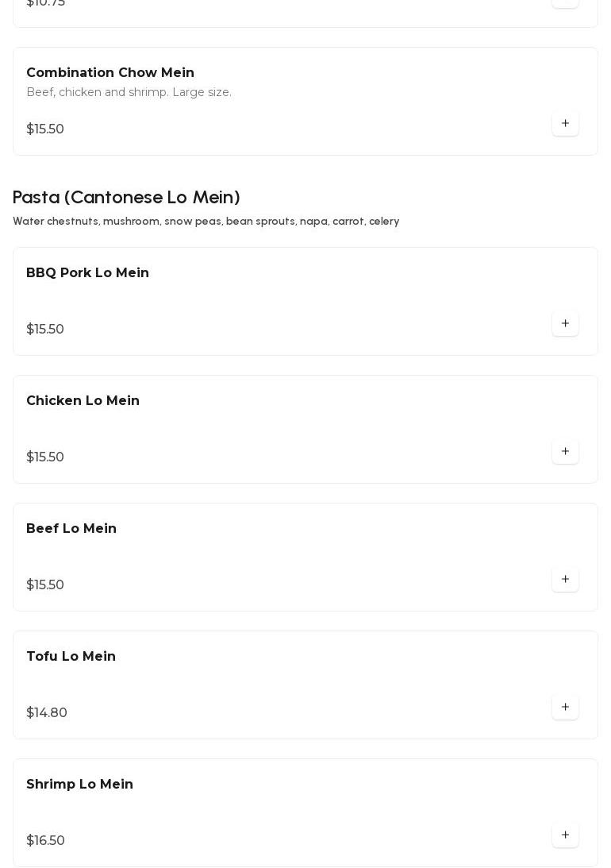Click the $15.50 price under Chicken Lo Mein

(45, 457)
